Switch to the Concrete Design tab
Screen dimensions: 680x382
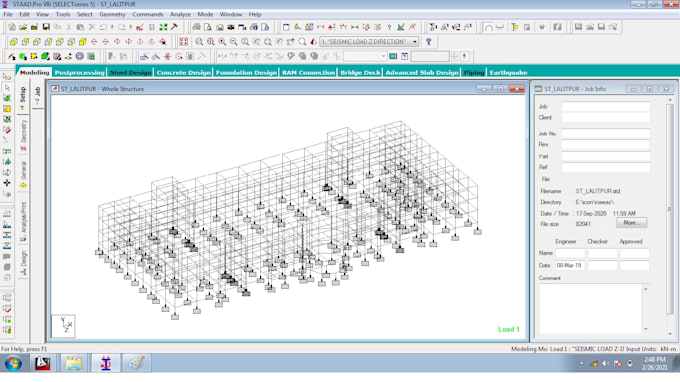(183, 72)
